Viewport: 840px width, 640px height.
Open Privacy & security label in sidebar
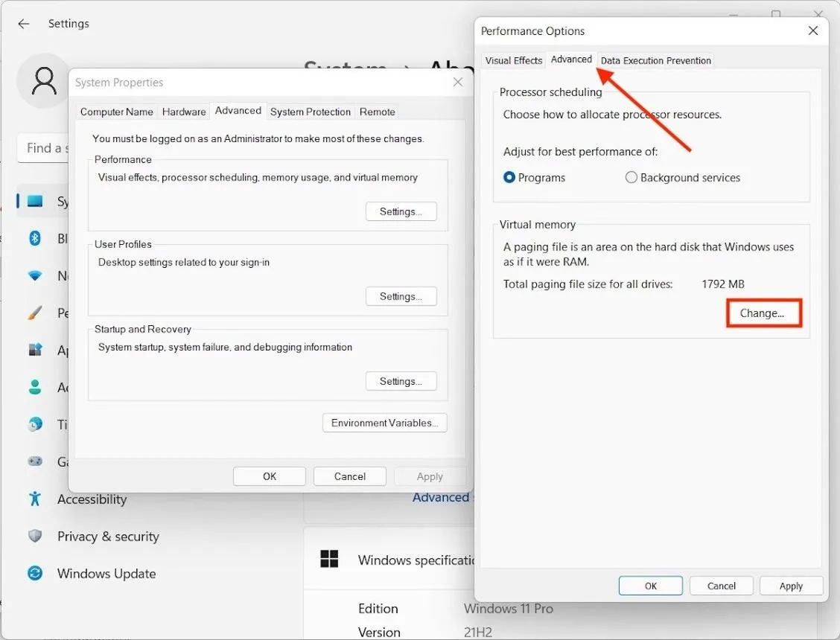(x=108, y=536)
